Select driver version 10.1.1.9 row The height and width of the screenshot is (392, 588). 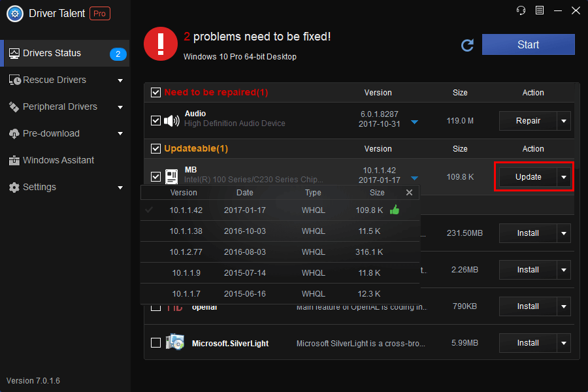pyautogui.click(x=280, y=272)
